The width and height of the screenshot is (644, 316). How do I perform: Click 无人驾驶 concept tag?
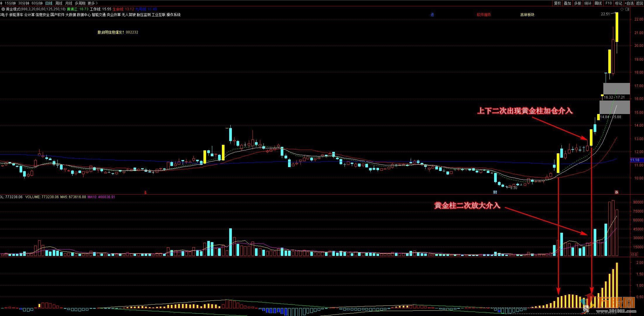click(129, 15)
